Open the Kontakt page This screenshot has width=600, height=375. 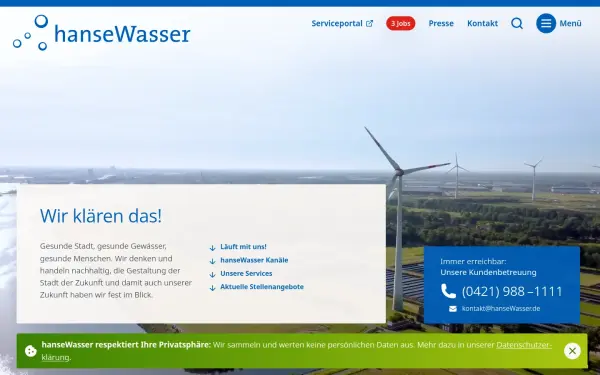(x=482, y=23)
